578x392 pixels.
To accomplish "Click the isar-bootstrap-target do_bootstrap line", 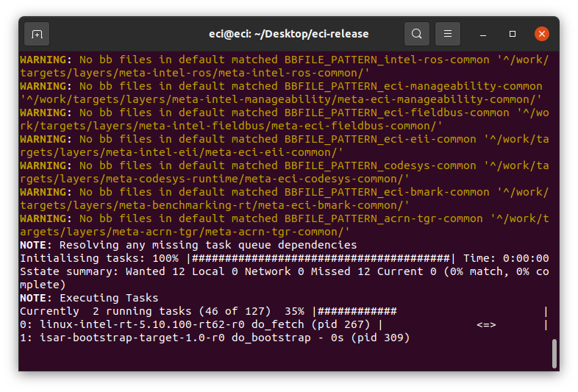I will (215, 338).
